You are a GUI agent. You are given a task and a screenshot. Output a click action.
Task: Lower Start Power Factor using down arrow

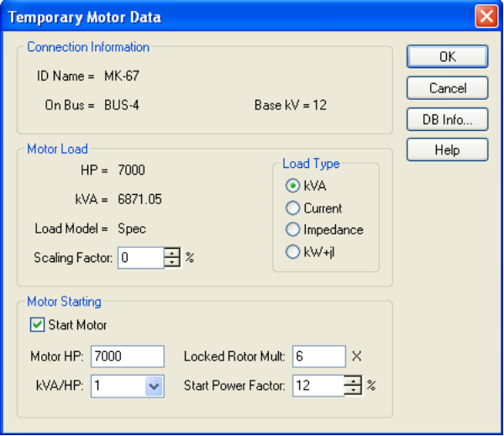coord(354,391)
